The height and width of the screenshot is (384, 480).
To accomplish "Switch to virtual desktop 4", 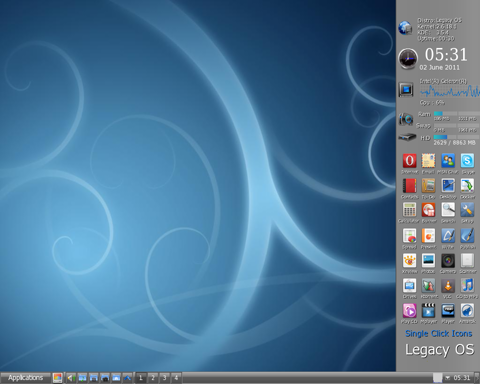I will 176,378.
